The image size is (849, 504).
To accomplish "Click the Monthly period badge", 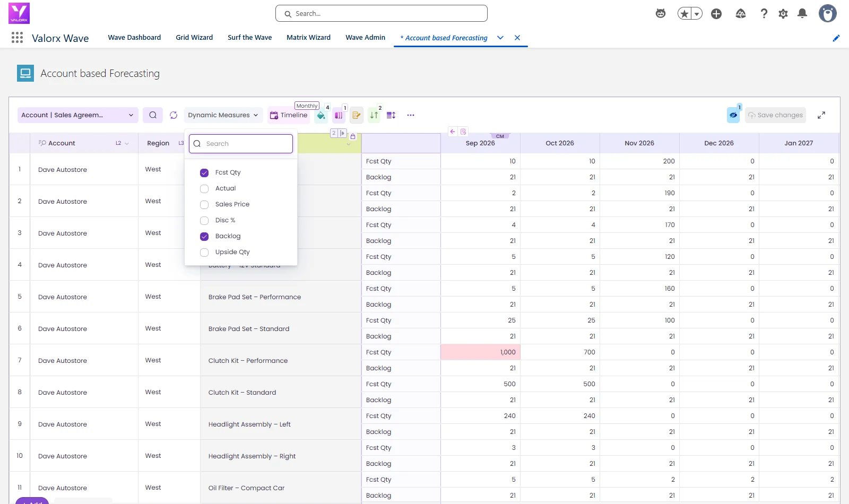I will click(x=307, y=106).
